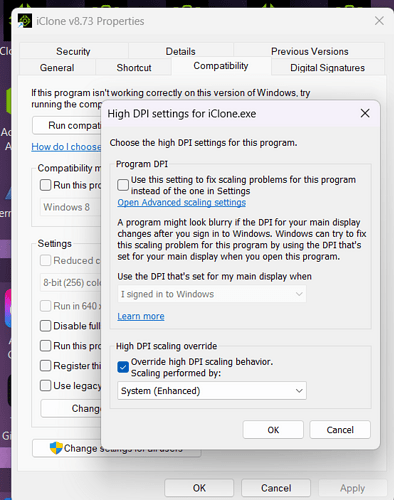Screen dimensions: 394x500
Task: Click the Learn more link
Action: coord(141,316)
